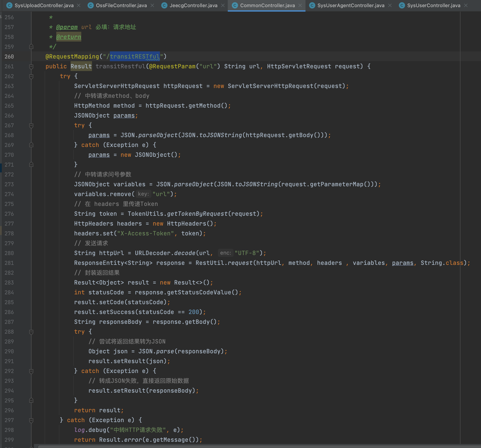Click the SysUserAgentController.java class icon
The width and height of the screenshot is (481, 448).
(312, 5)
